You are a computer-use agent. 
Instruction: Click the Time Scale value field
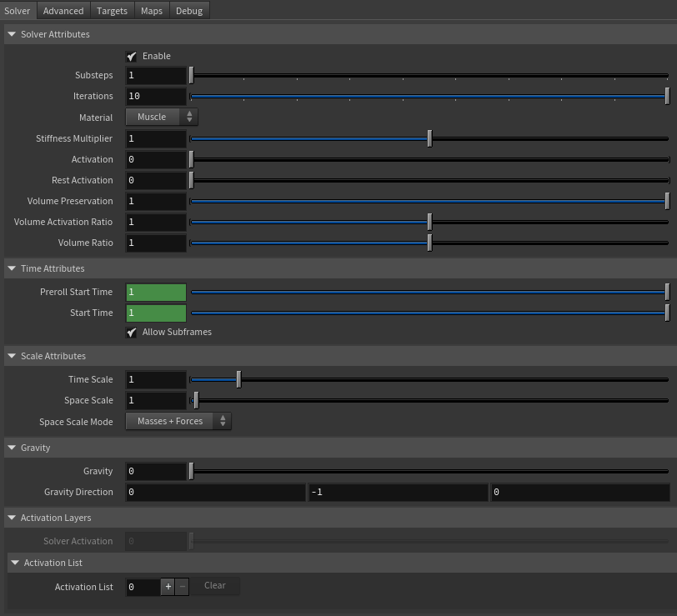pos(156,380)
